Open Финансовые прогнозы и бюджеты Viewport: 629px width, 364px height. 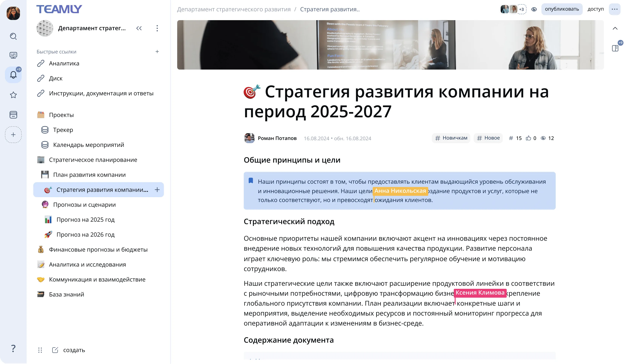(98, 250)
